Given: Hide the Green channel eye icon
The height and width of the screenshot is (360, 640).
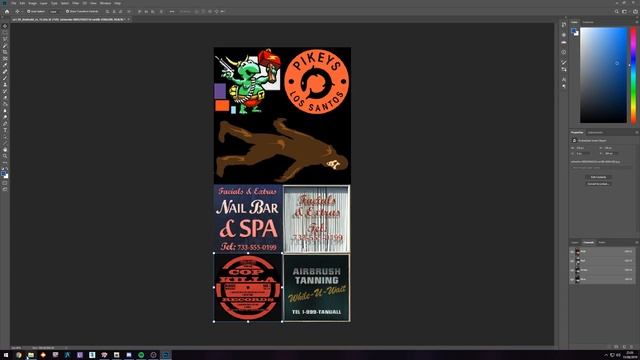Looking at the screenshot, I should click(572, 270).
